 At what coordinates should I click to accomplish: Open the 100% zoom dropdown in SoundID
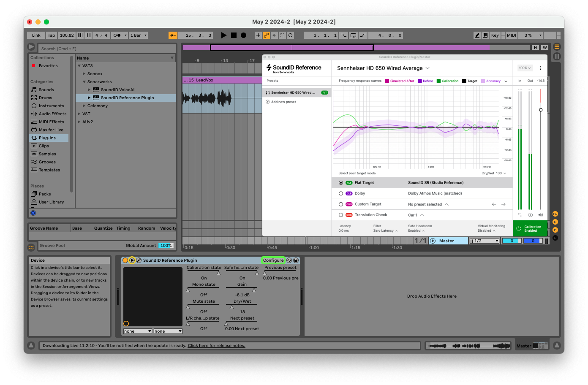coord(525,68)
